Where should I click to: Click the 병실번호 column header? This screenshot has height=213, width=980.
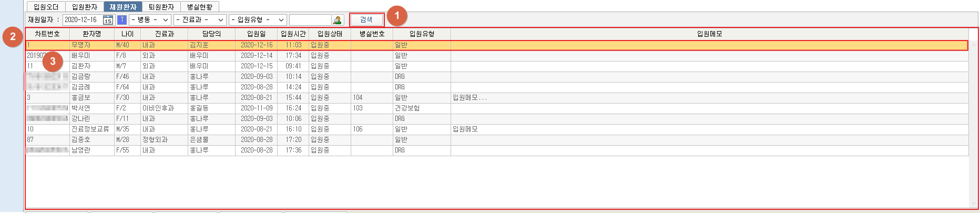372,34
